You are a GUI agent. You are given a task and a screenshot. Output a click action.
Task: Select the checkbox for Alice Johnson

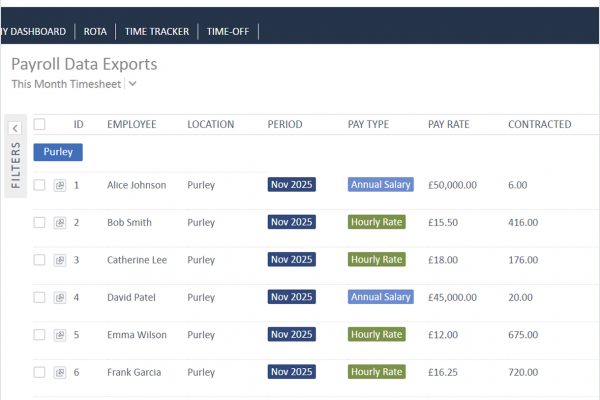(40, 185)
